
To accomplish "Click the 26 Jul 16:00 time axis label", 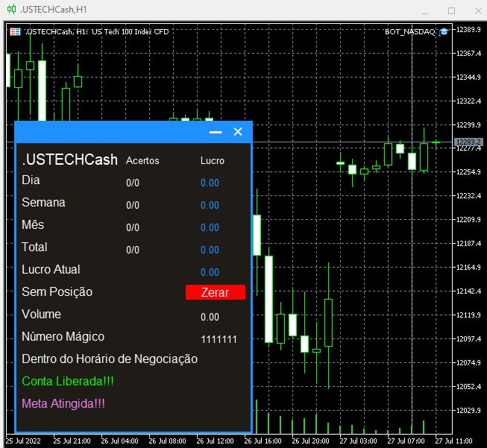I will pos(263,441).
